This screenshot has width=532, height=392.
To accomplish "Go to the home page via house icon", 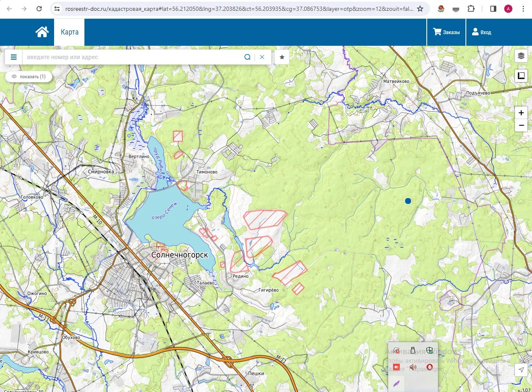I will (42, 32).
